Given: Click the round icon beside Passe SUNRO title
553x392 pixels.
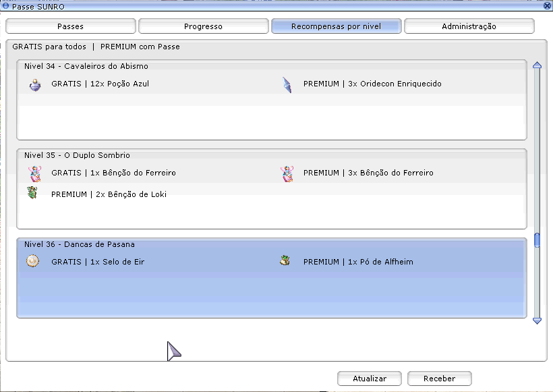Looking at the screenshot, I should (5, 5).
